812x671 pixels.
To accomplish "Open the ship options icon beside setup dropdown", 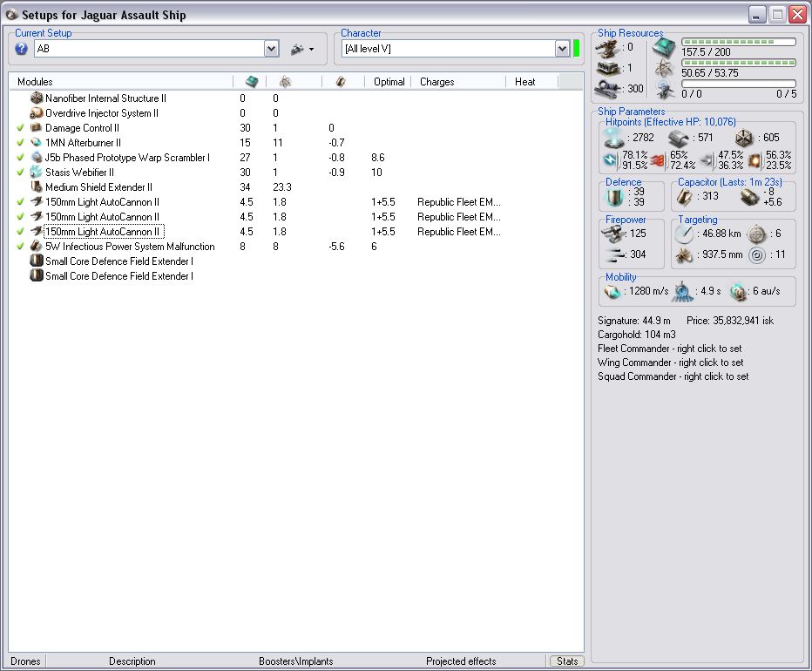I will (297, 49).
